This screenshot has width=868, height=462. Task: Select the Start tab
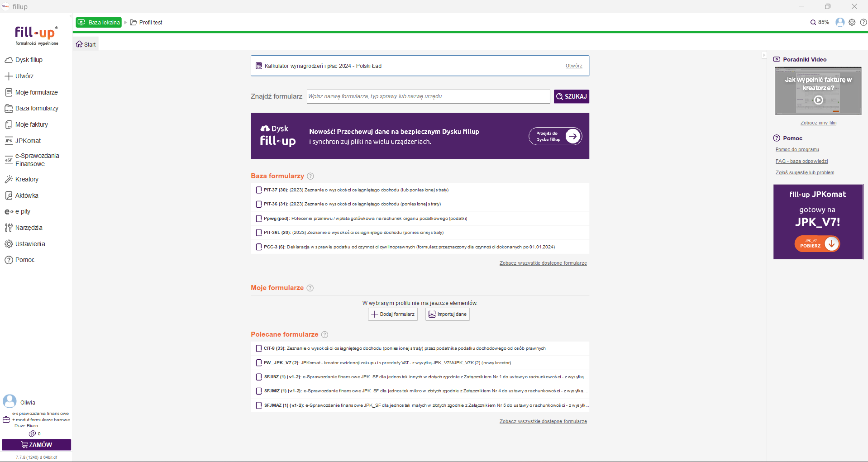[86, 44]
